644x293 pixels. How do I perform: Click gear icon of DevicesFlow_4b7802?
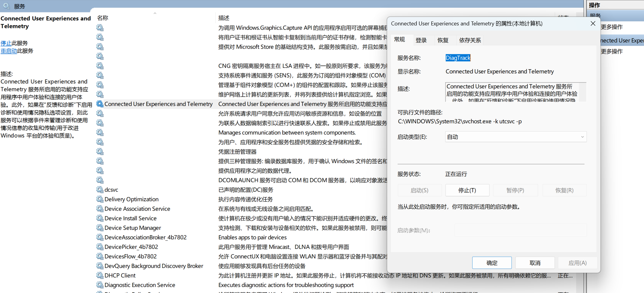100,256
